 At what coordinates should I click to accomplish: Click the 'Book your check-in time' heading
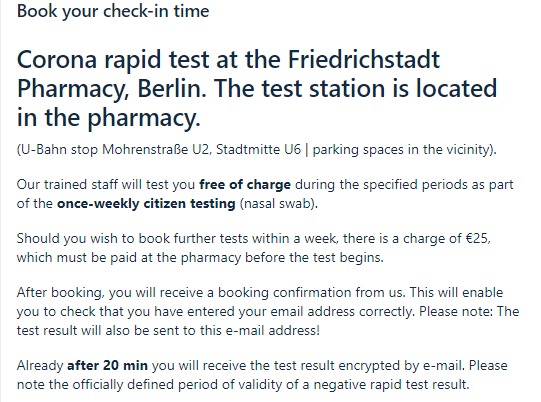(x=113, y=11)
